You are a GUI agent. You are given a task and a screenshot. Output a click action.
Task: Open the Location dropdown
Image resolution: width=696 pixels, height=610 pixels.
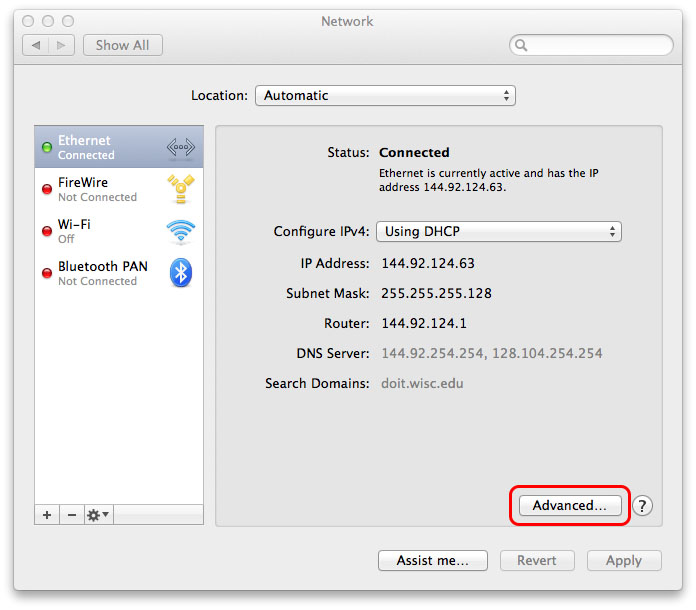pyautogui.click(x=385, y=95)
